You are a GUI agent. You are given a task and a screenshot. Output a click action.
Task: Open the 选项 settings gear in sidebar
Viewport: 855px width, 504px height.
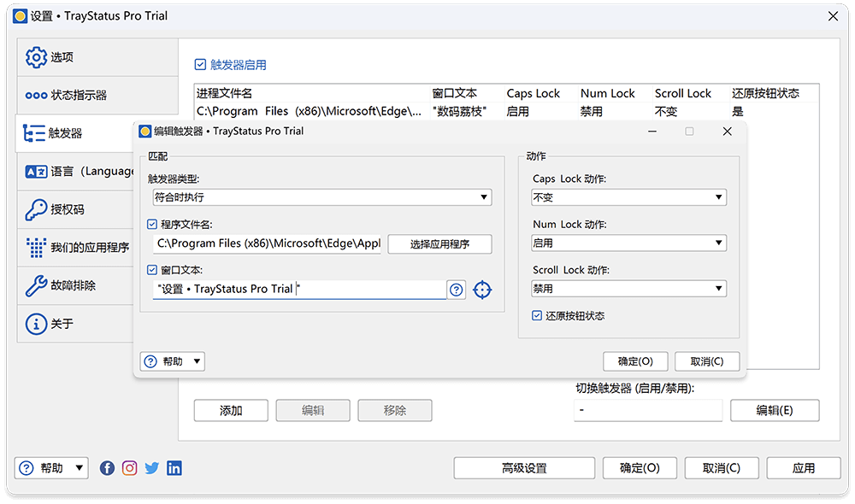click(34, 56)
